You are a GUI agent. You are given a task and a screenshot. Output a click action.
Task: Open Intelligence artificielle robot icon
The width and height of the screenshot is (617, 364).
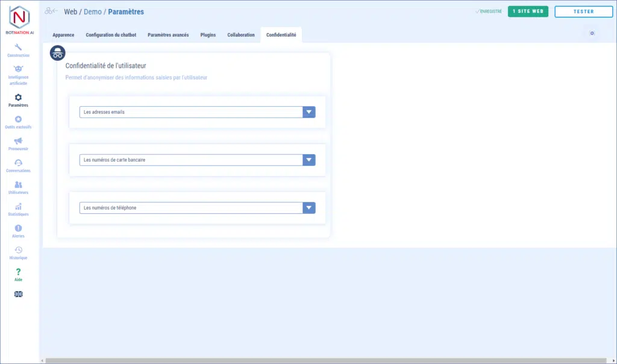[18, 69]
